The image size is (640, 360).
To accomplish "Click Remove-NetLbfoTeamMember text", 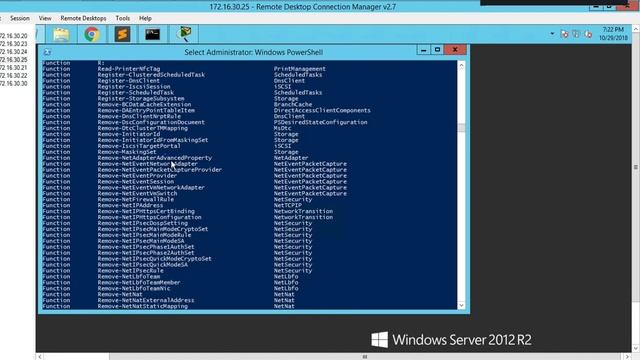I will 139,282.
